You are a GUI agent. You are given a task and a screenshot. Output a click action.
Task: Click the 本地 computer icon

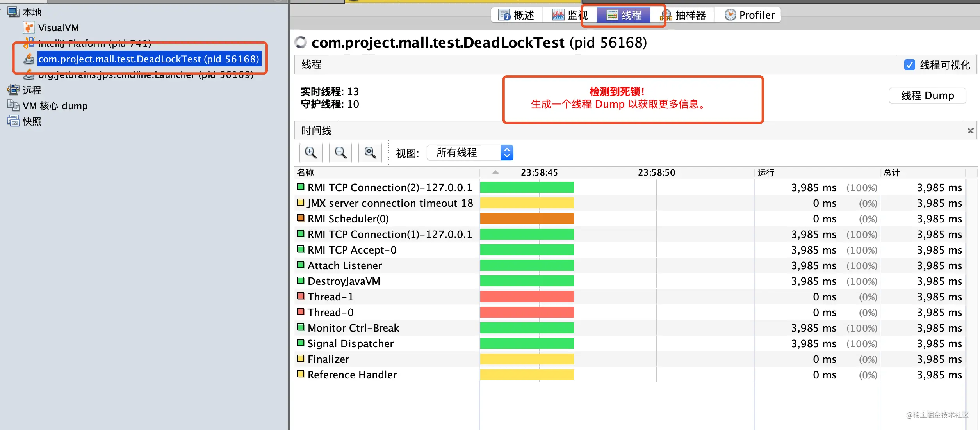pyautogui.click(x=13, y=12)
